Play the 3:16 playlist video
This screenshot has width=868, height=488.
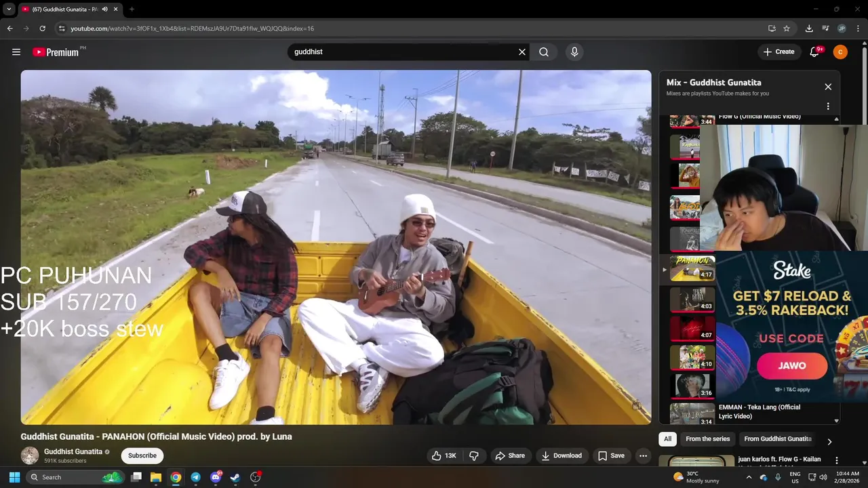coord(692,386)
